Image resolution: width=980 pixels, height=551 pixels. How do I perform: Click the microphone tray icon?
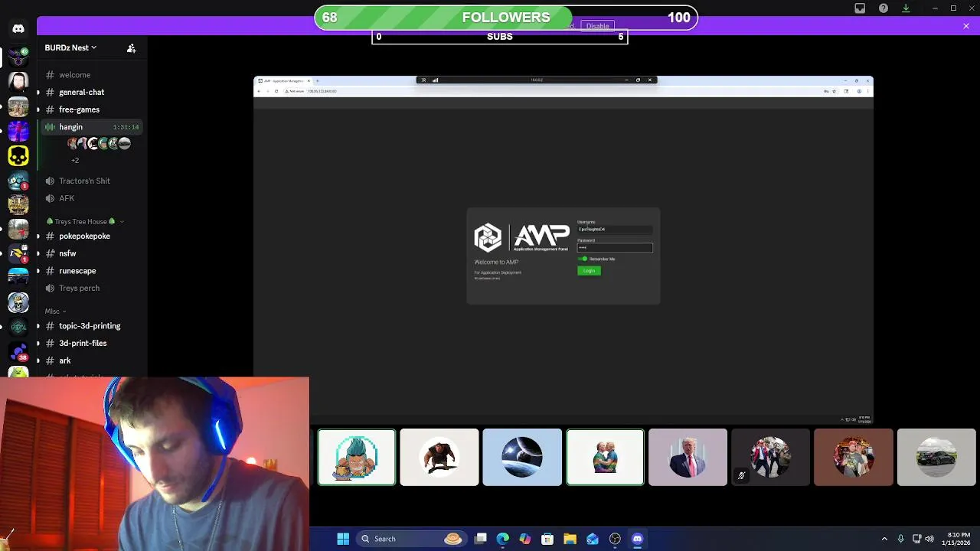900,539
